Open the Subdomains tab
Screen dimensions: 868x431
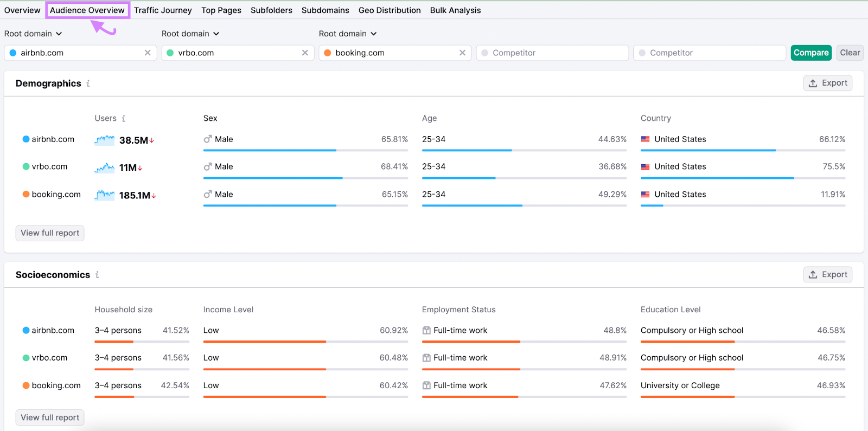click(325, 10)
